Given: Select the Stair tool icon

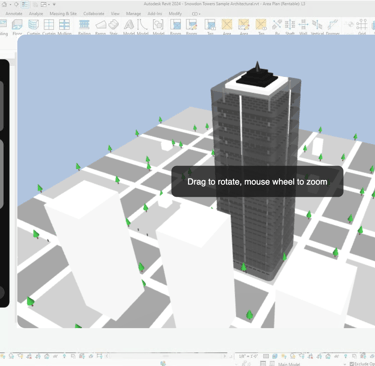Looking at the screenshot, I should 114,26.
